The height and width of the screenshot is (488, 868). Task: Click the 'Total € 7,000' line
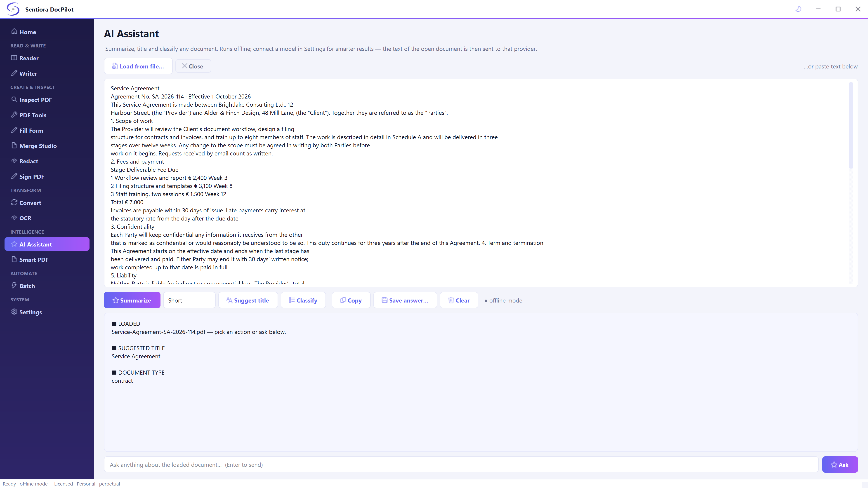[127, 202]
